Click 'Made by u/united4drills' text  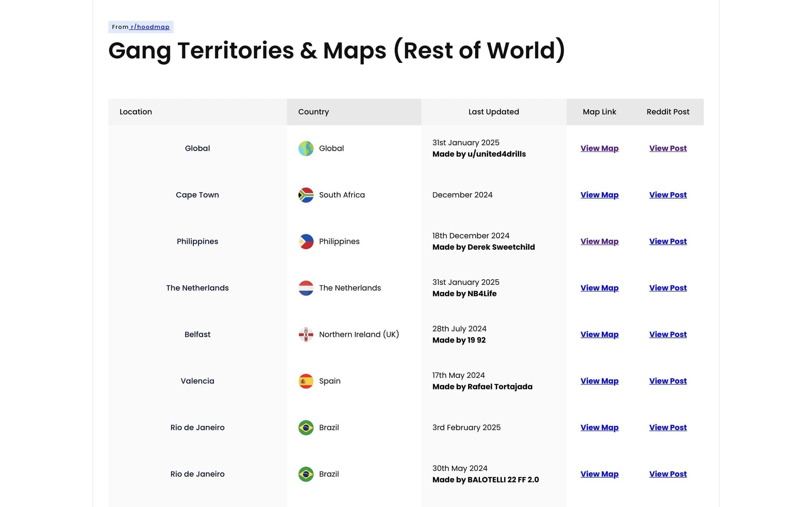[x=479, y=154]
